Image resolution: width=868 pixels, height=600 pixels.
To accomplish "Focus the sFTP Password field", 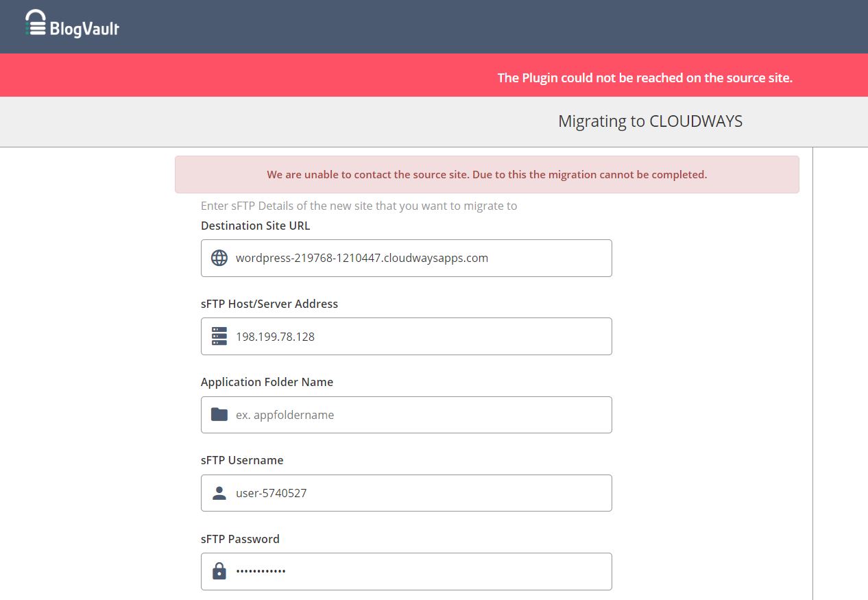I will [x=407, y=571].
